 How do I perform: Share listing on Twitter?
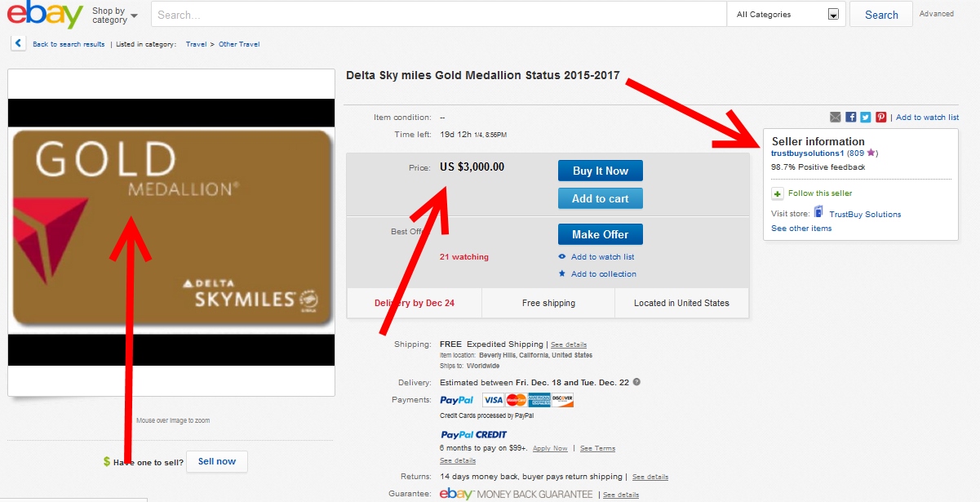tap(866, 118)
